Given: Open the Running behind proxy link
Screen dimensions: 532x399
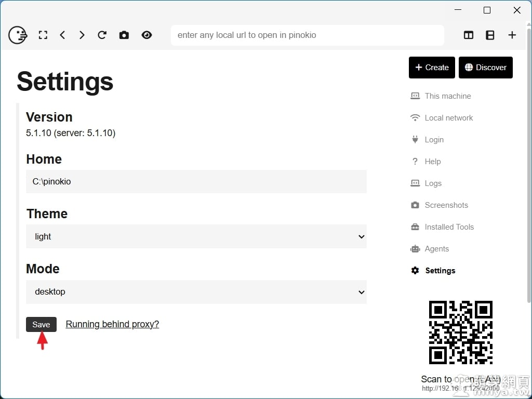Looking at the screenshot, I should coord(112,324).
